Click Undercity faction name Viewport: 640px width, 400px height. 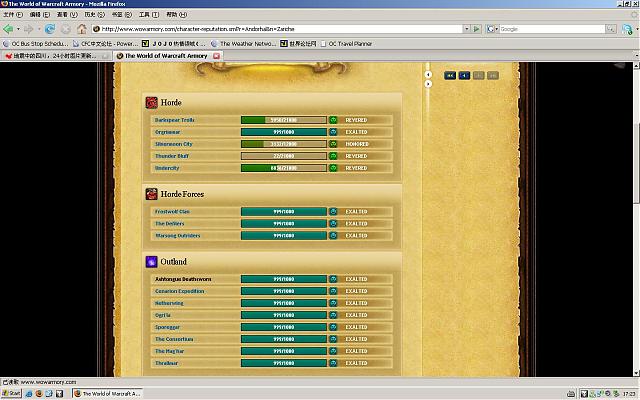(x=167, y=168)
